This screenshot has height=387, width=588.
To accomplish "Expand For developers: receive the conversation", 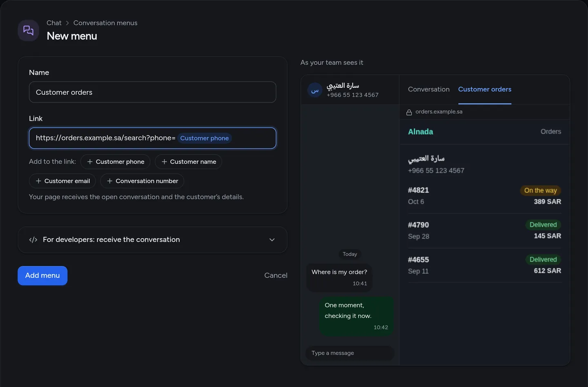I will (x=153, y=240).
